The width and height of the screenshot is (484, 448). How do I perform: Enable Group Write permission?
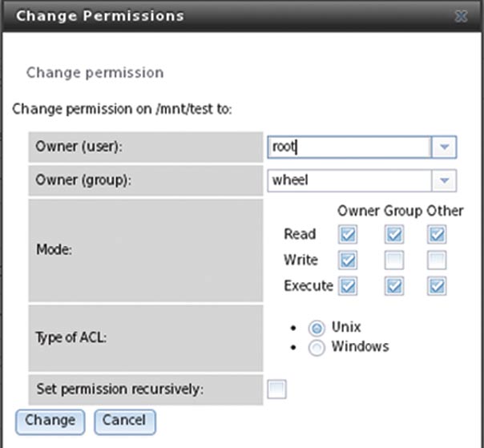click(394, 260)
